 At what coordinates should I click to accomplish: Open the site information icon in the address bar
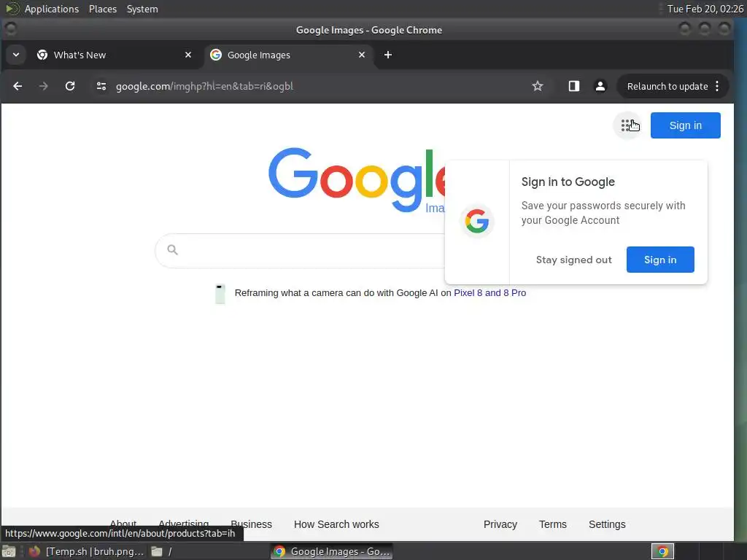[x=101, y=86]
